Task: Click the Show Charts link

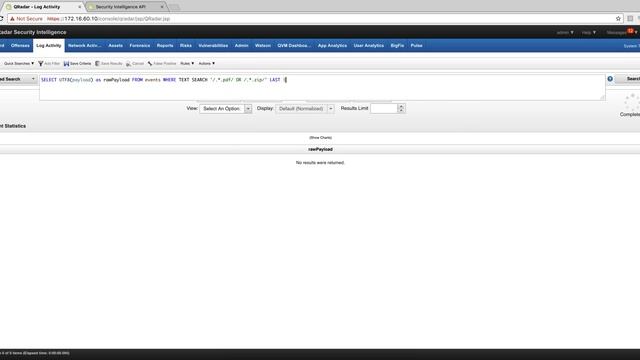Action: point(320,138)
